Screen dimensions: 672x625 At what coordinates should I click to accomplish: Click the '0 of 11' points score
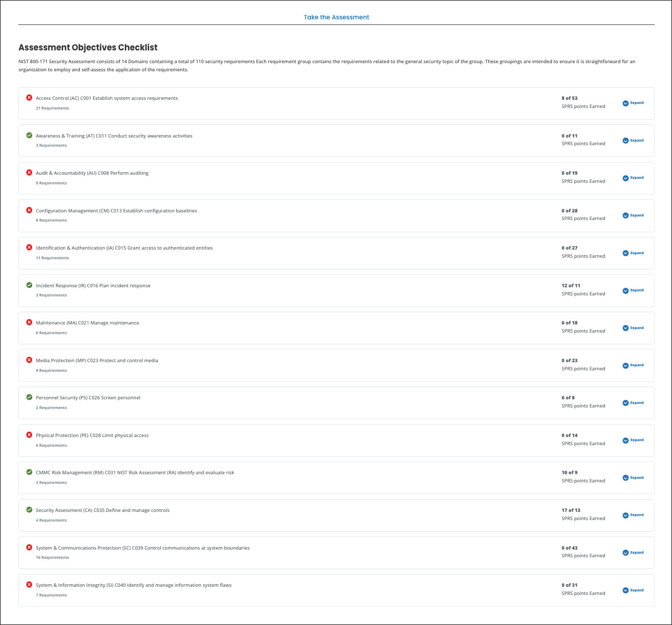click(570, 136)
